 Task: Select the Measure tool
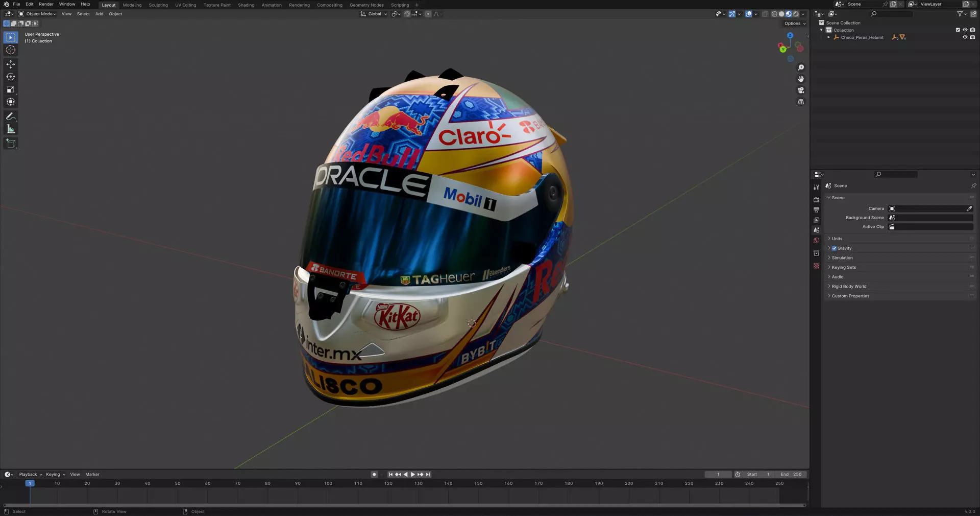[11, 129]
